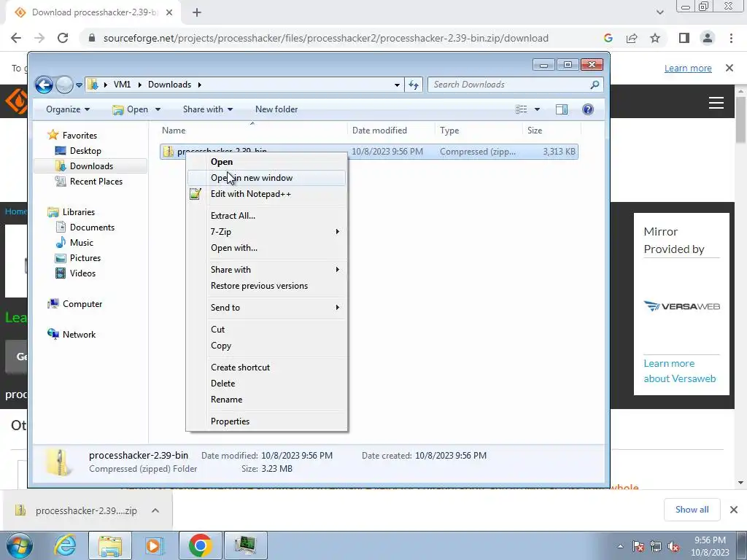Open recent locations dropdown beside navigation arrows
This screenshot has width=747, height=560.
(x=79, y=85)
